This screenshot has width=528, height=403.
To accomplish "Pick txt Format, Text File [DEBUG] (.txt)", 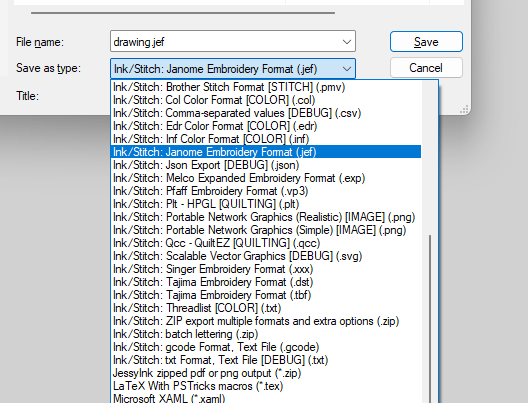I will coord(266,360).
